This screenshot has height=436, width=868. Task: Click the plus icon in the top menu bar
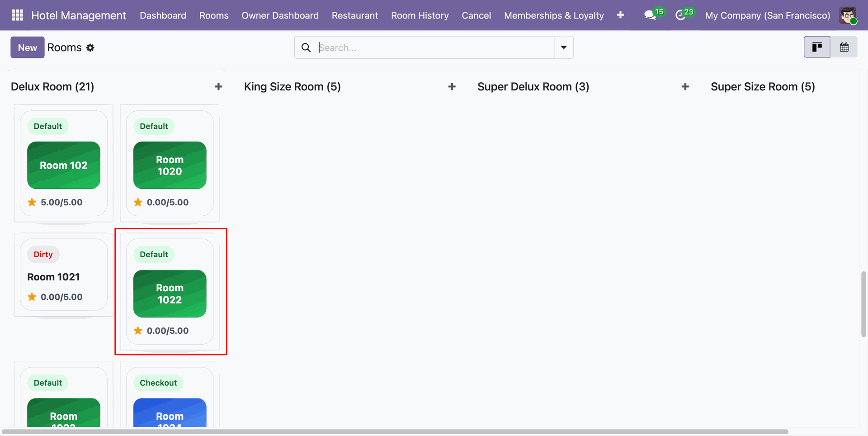tap(620, 15)
